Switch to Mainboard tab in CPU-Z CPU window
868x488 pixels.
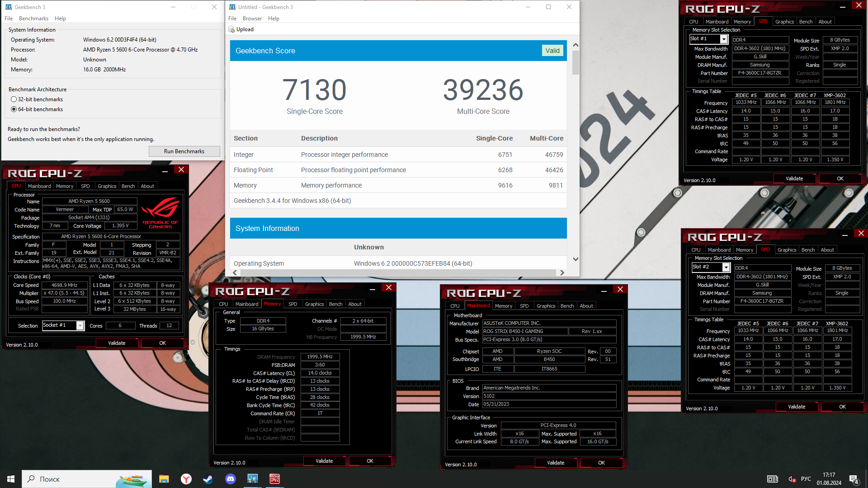pos(39,186)
